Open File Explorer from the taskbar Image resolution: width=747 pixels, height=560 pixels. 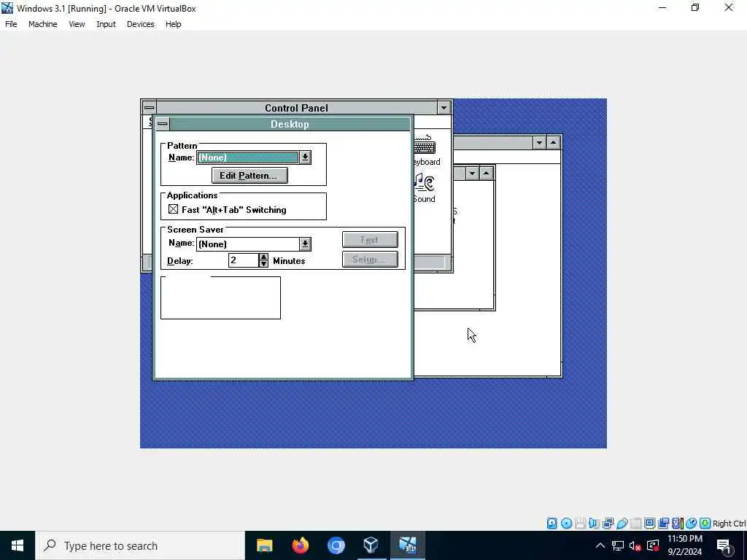264,545
